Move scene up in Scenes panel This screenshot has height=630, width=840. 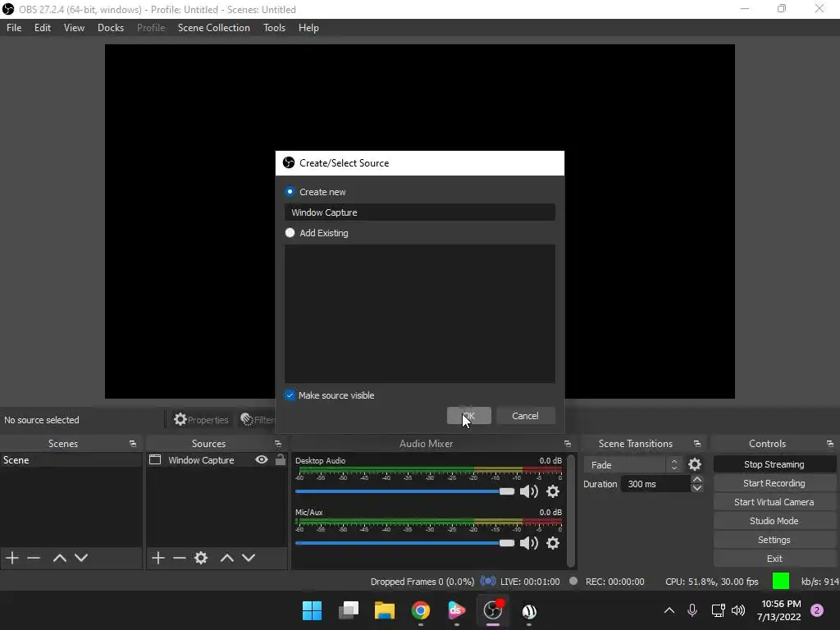click(x=59, y=558)
